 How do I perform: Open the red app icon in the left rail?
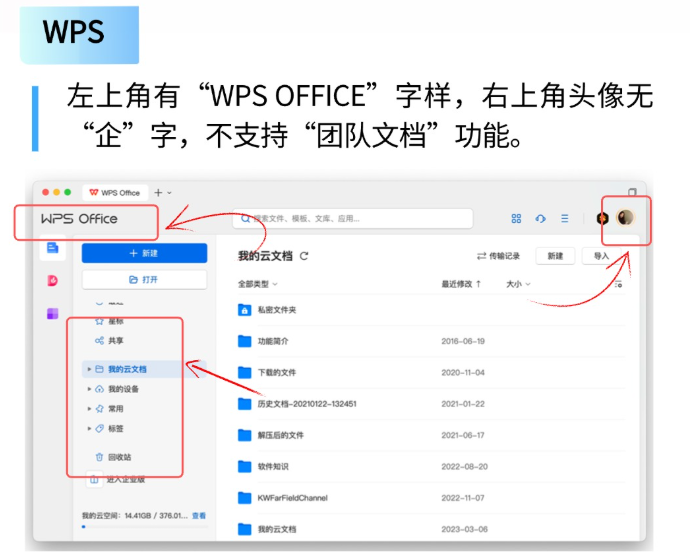[x=53, y=280]
